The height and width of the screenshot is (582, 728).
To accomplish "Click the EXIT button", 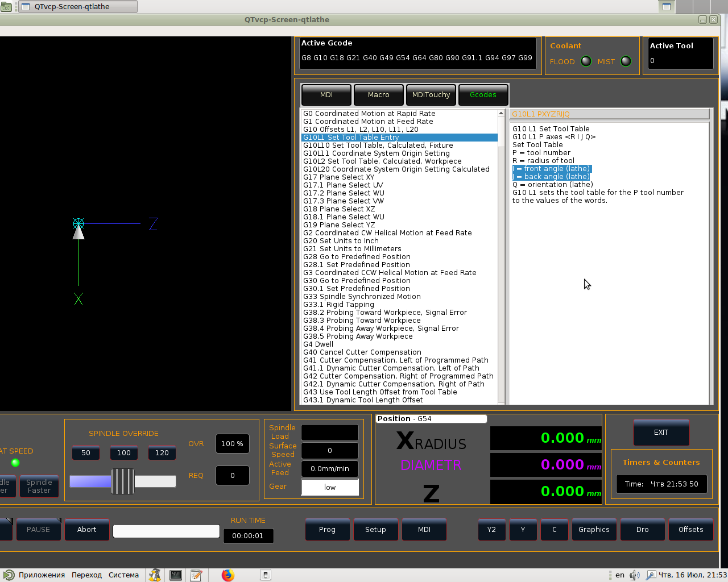I will click(x=661, y=433).
